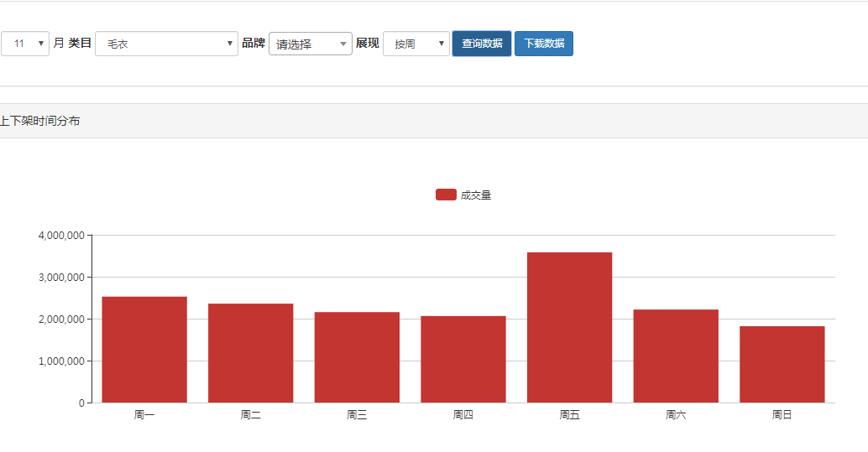Select the red bar for 周一
This screenshot has height=452, width=868.
click(x=144, y=350)
